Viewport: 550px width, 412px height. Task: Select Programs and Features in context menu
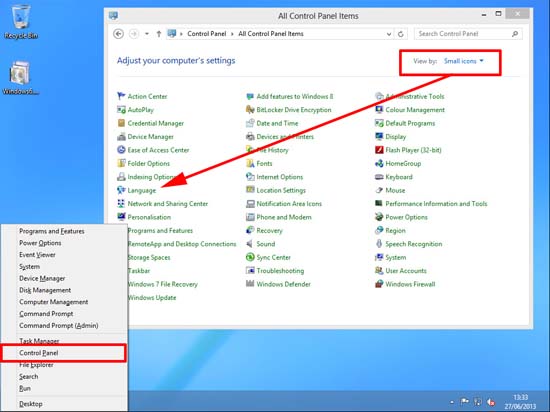point(52,231)
